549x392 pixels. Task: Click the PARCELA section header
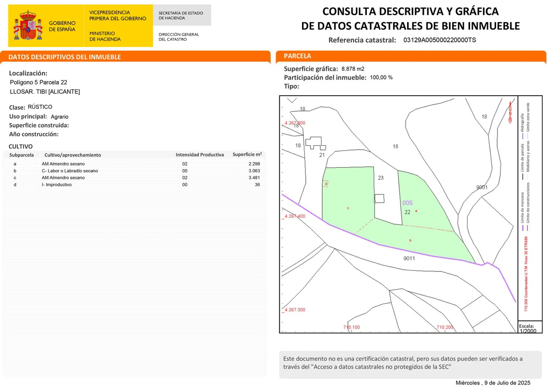pyautogui.click(x=297, y=56)
